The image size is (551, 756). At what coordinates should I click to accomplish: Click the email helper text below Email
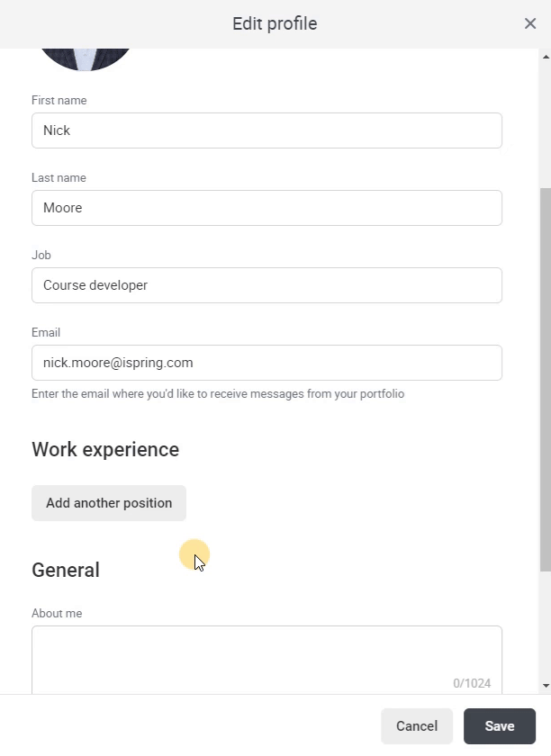tap(218, 394)
